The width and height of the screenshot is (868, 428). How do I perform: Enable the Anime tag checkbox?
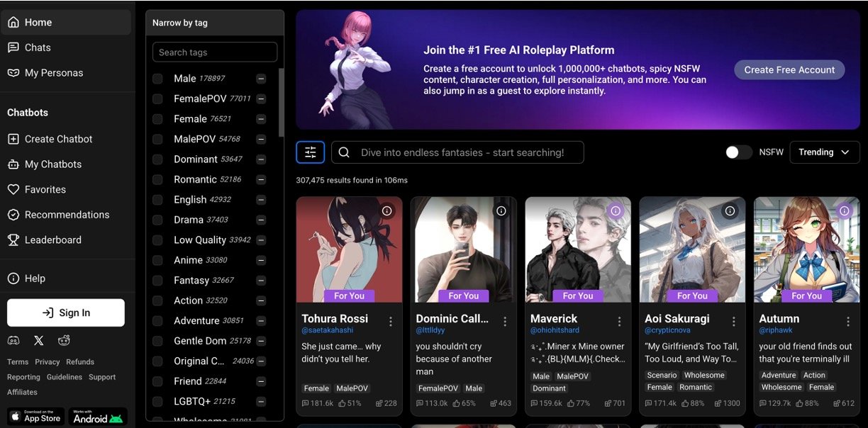[x=157, y=261]
